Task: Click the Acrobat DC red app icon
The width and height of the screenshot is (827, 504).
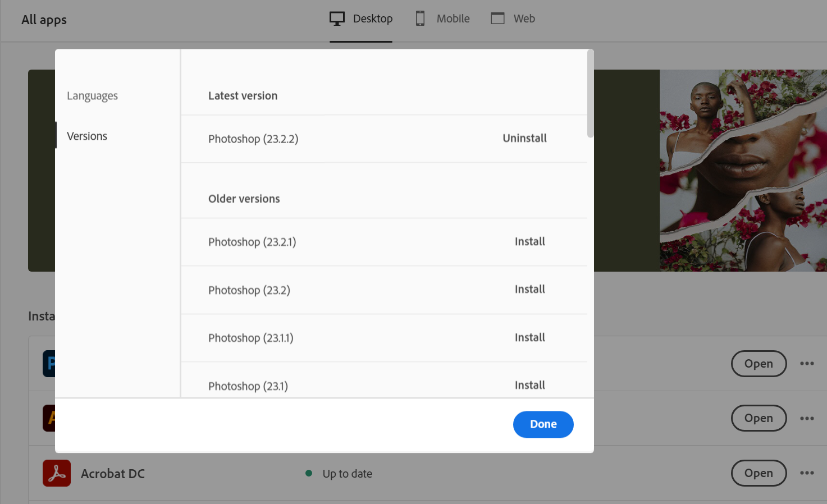Action: pos(56,473)
